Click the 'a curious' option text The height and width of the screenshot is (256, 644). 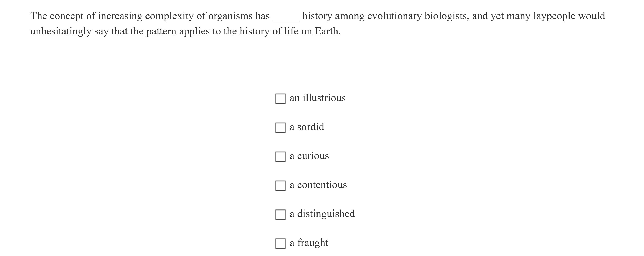pyautogui.click(x=309, y=156)
